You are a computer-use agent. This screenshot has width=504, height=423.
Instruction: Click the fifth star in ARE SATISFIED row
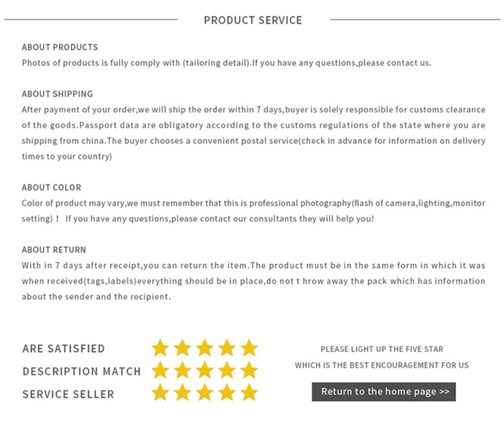pos(249,348)
